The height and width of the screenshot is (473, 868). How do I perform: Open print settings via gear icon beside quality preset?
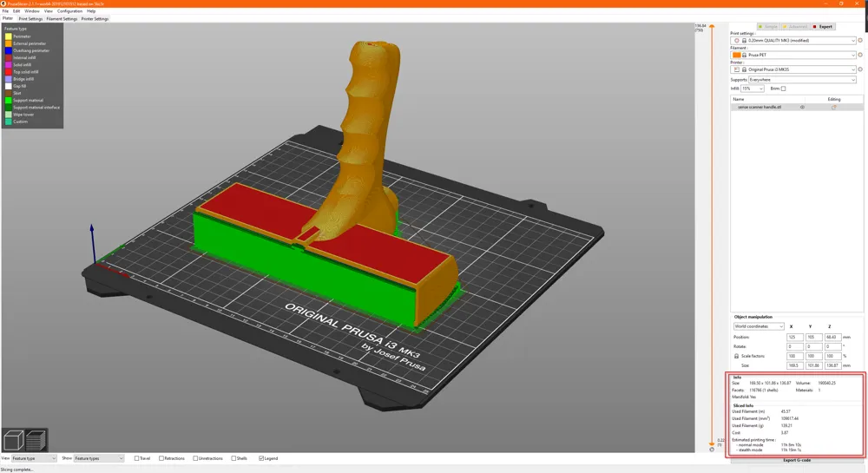859,41
